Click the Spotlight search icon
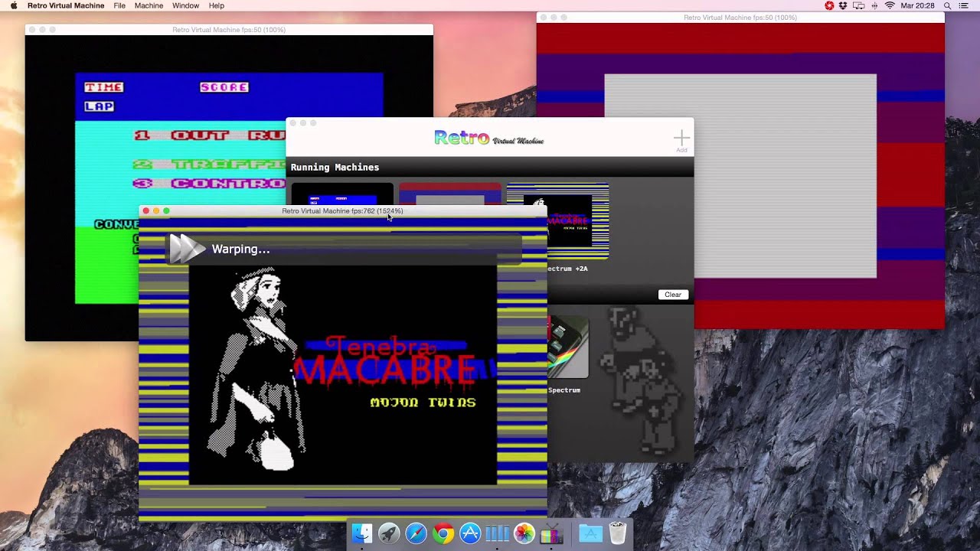This screenshot has height=551, width=980. (x=947, y=5)
